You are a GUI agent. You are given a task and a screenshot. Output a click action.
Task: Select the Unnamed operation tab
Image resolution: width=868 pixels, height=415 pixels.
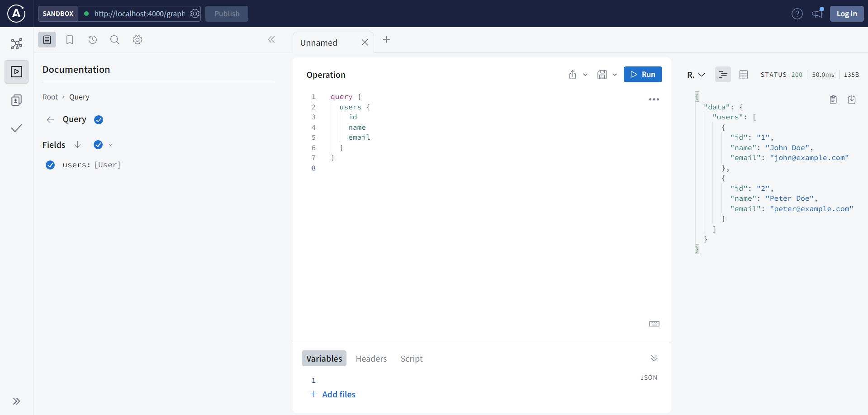point(319,42)
